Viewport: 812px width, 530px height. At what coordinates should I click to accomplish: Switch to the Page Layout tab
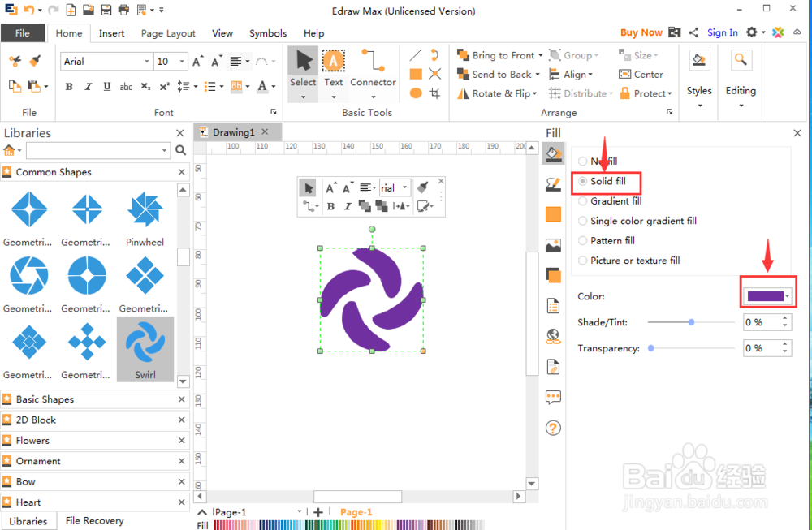click(168, 33)
